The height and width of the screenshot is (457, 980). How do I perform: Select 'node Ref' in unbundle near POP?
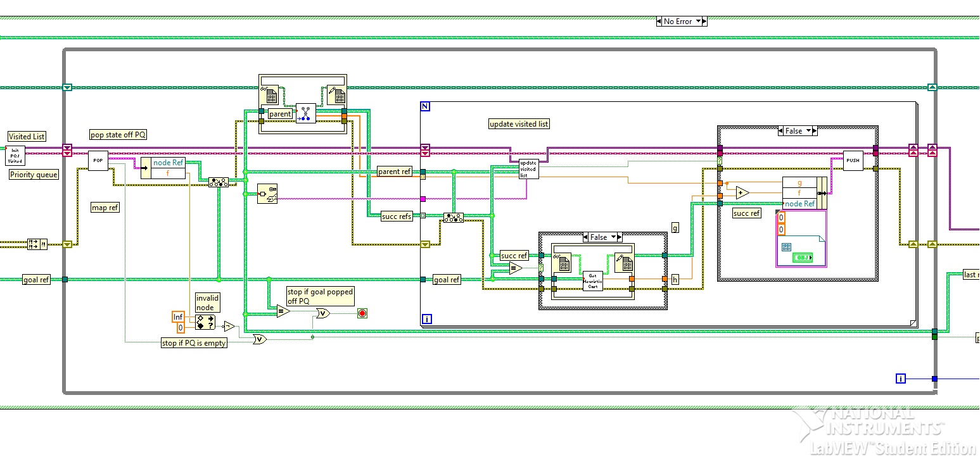(169, 163)
